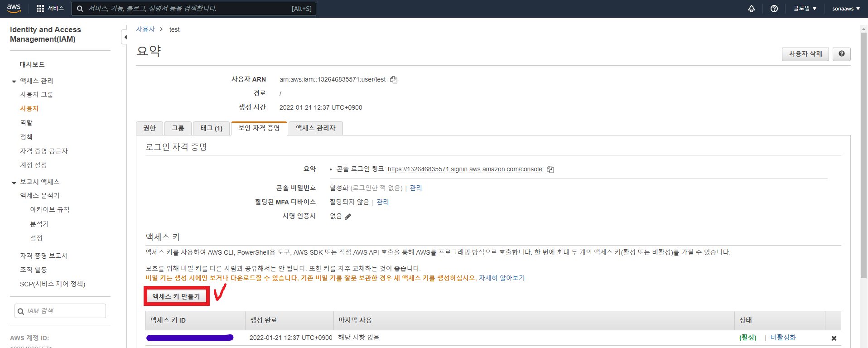Select the 보안 자격 증명 tab
The height and width of the screenshot is (348, 868).
(x=259, y=128)
